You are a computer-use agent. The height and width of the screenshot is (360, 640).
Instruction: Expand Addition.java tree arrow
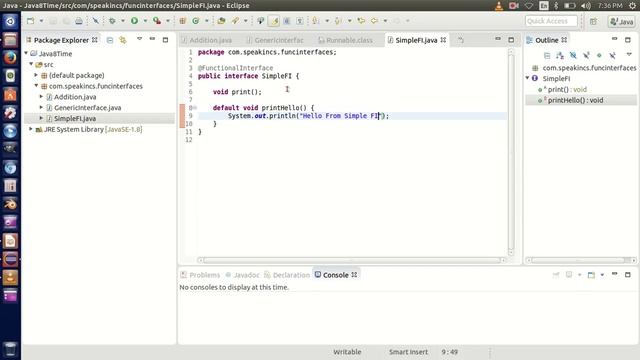tap(41, 97)
